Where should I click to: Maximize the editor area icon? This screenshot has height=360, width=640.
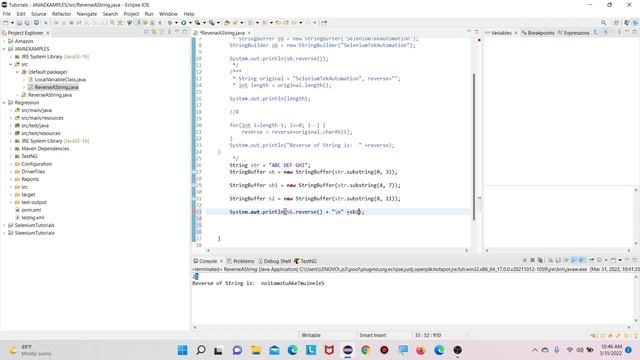point(476,31)
